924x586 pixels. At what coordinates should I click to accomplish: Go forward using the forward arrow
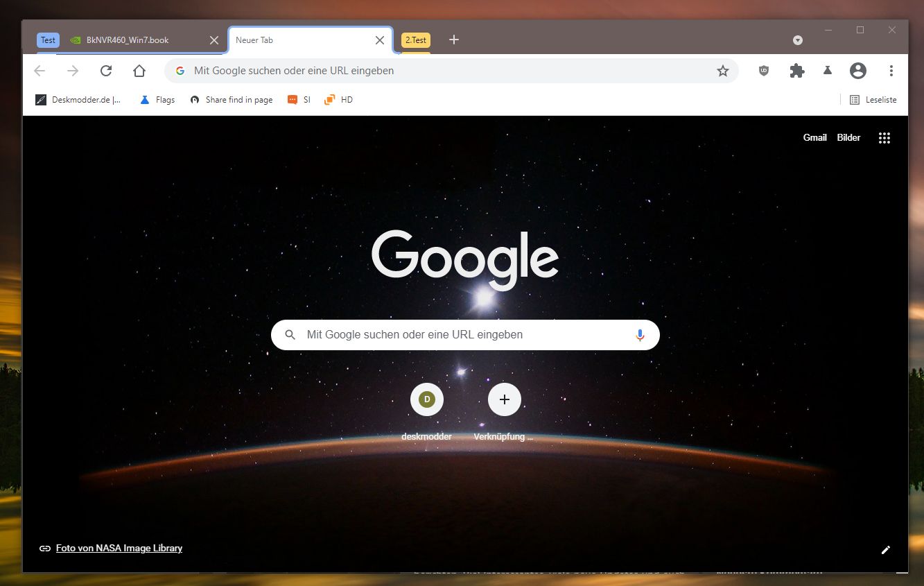[73, 71]
